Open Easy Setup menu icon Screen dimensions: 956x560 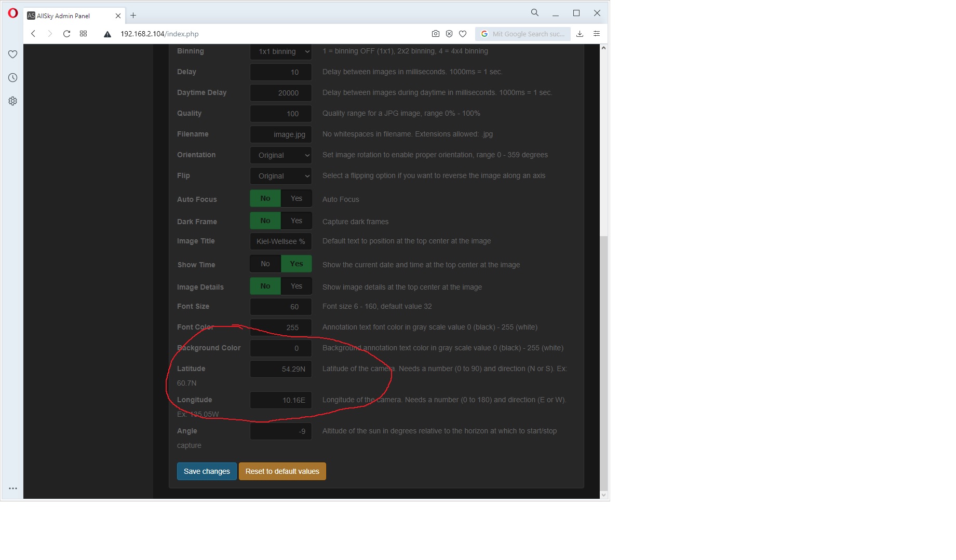597,34
